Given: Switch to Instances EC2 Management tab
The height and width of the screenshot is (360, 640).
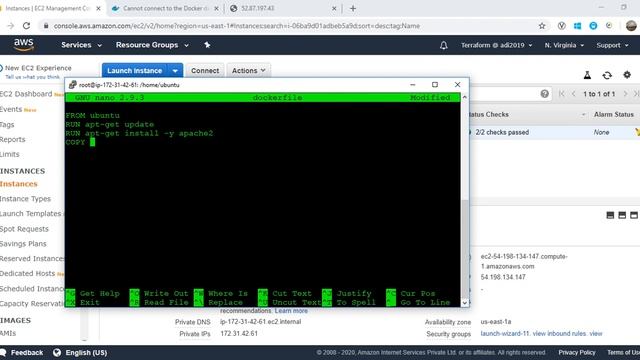Looking at the screenshot, I should (x=47, y=8).
